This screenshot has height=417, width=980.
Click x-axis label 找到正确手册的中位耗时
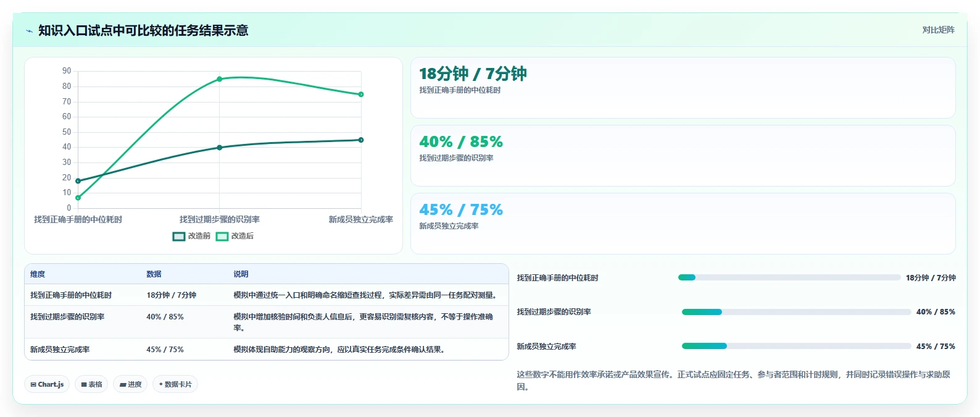coord(78,219)
